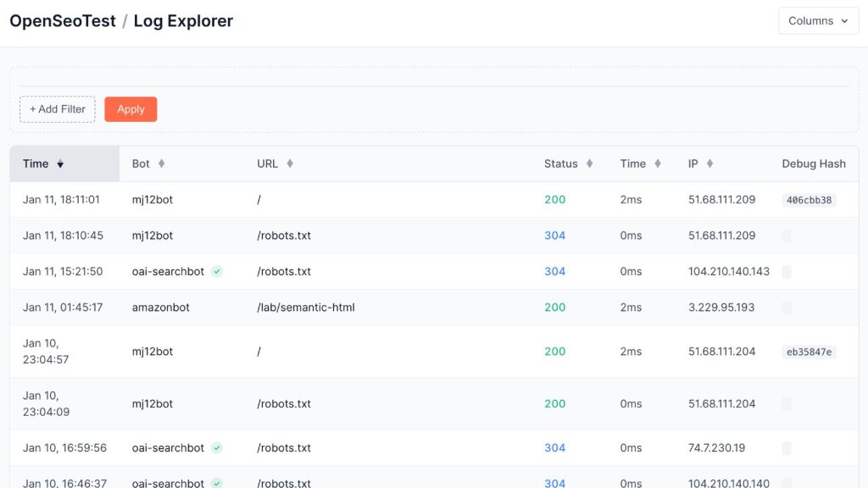Click the IP address 3.229.95.193

721,308
